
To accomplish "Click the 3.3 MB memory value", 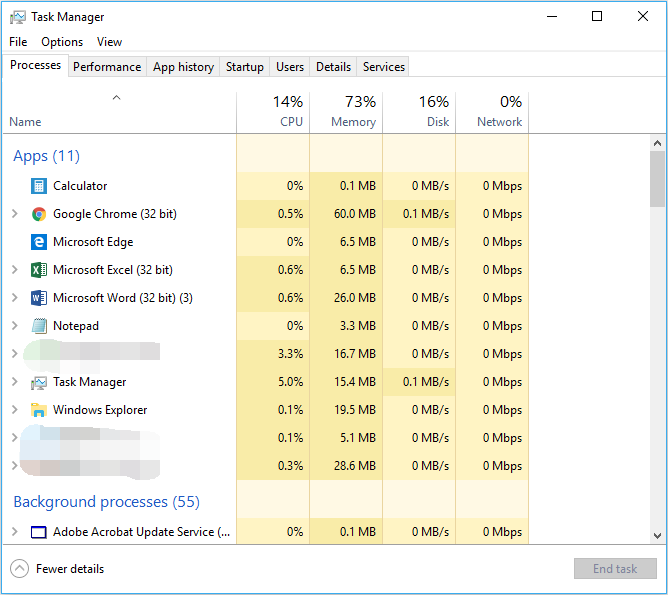I will (358, 326).
